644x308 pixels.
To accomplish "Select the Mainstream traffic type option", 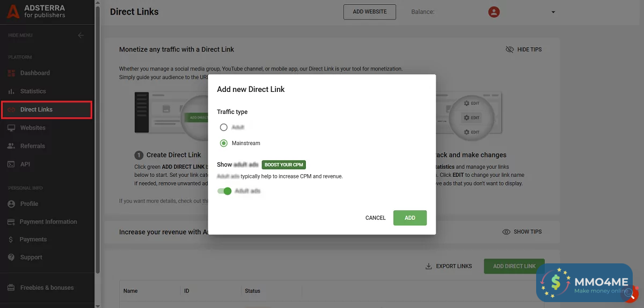I will click(224, 143).
